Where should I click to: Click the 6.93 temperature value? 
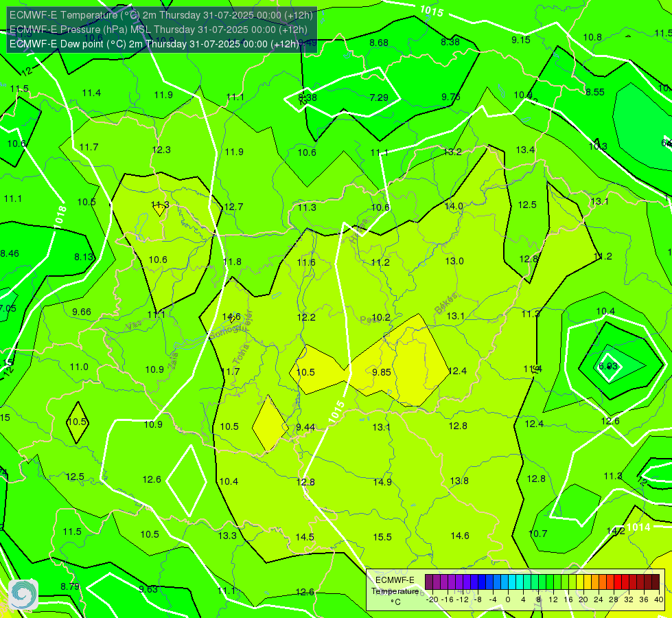tap(607, 366)
